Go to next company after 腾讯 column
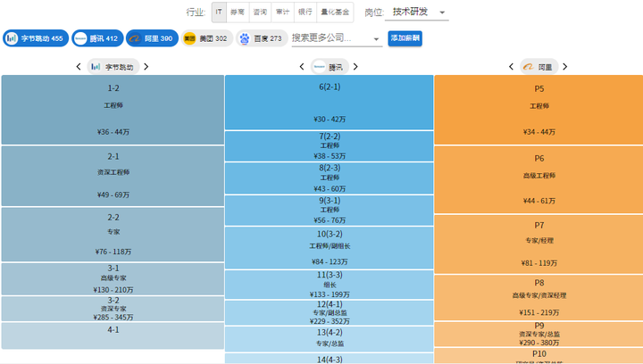The image size is (643, 364). [x=355, y=66]
